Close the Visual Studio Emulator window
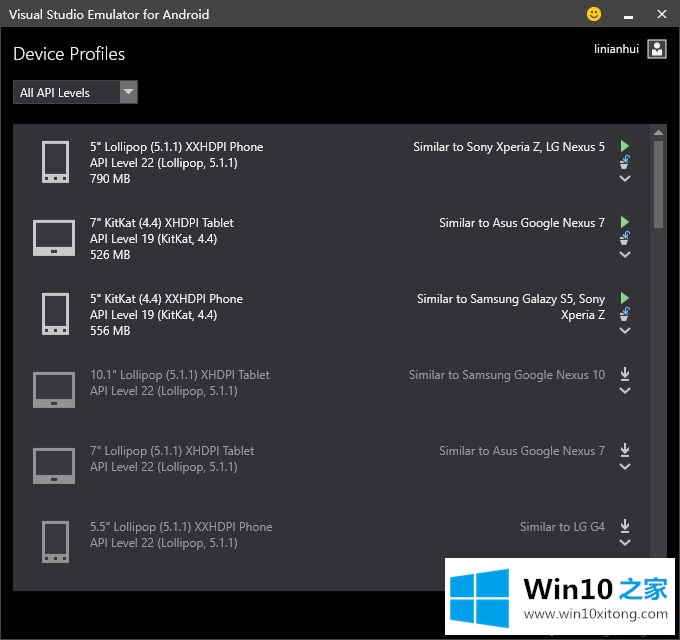Image resolution: width=680 pixels, height=640 pixels. point(661,14)
